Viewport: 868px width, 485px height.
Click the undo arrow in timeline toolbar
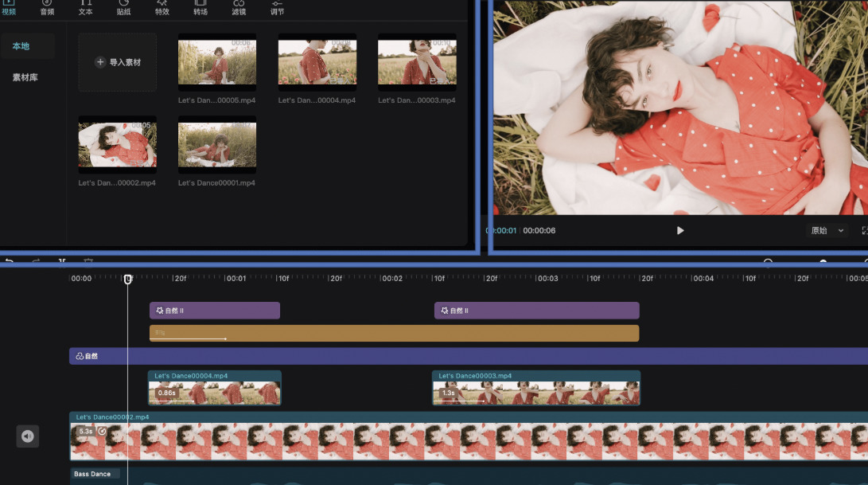[x=10, y=261]
